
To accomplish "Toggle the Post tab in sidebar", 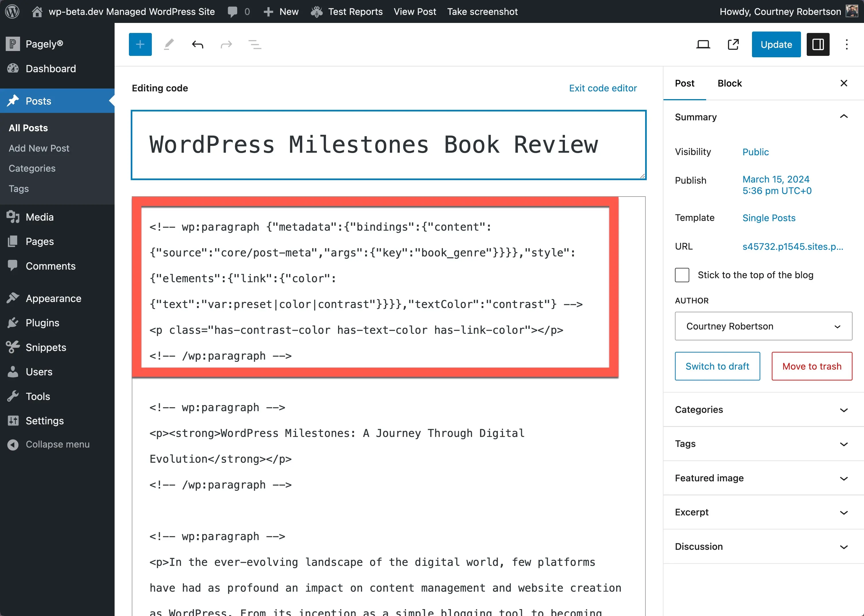I will tap(684, 83).
